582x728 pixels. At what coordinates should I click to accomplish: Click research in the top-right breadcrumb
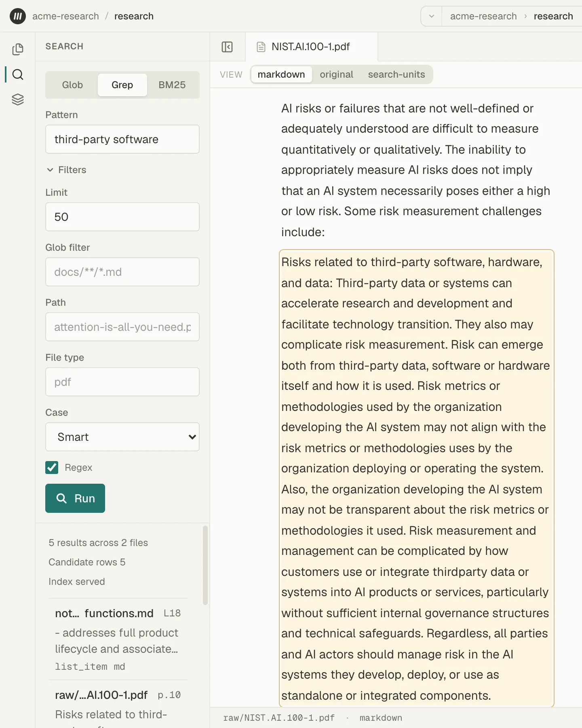(553, 16)
